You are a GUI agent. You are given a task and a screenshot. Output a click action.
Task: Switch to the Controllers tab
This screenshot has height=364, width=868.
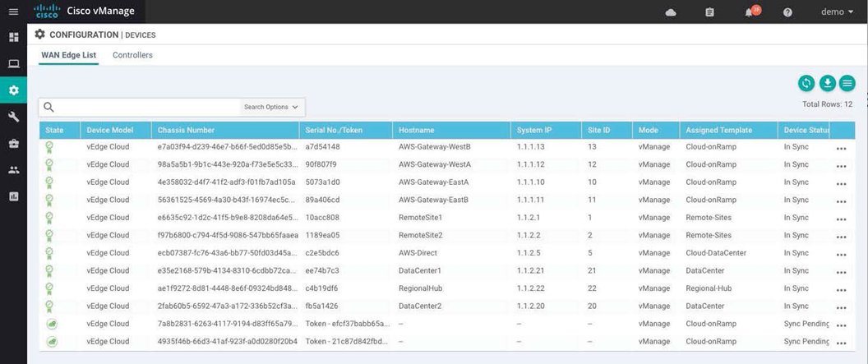tap(132, 55)
